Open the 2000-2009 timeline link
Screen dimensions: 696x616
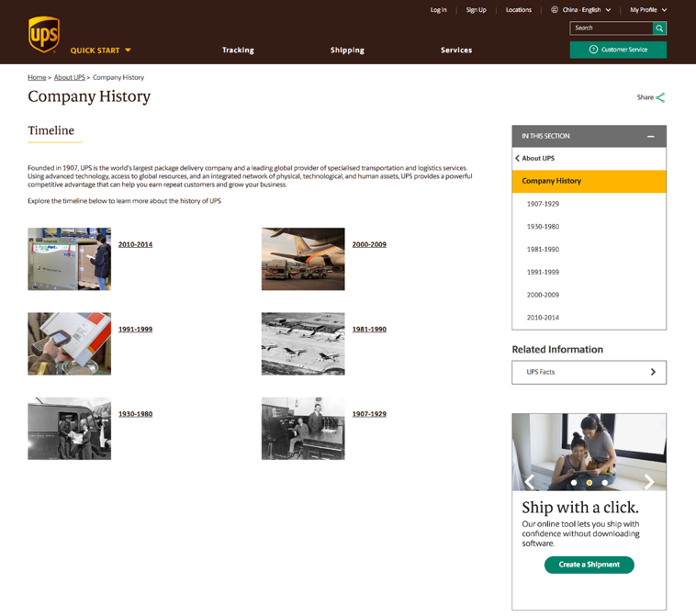(x=369, y=244)
